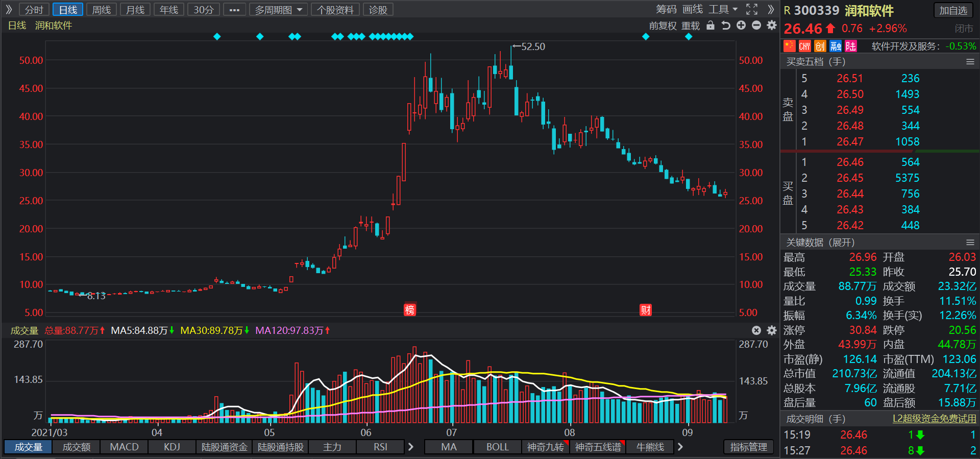This screenshot has height=459, width=980.
Task: Toggle the 筹码 chip distribution view
Action: (666, 9)
